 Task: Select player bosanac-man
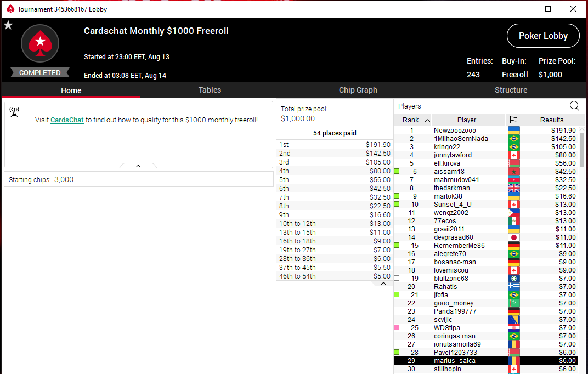tap(487, 262)
